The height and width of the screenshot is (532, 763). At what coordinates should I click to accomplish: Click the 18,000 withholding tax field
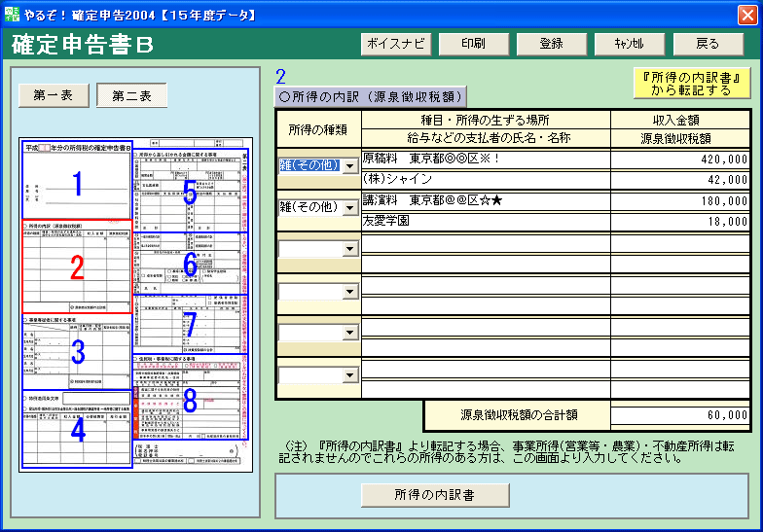click(x=679, y=222)
